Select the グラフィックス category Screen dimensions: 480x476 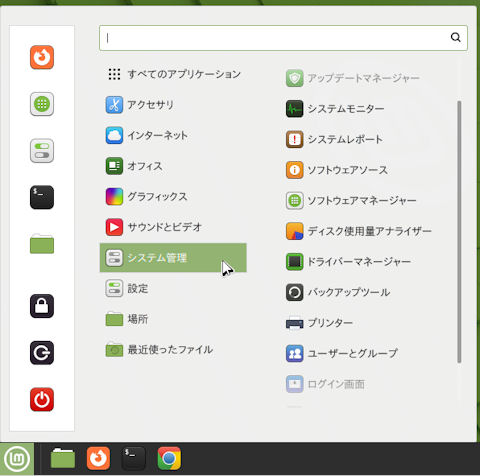pyautogui.click(x=173, y=197)
